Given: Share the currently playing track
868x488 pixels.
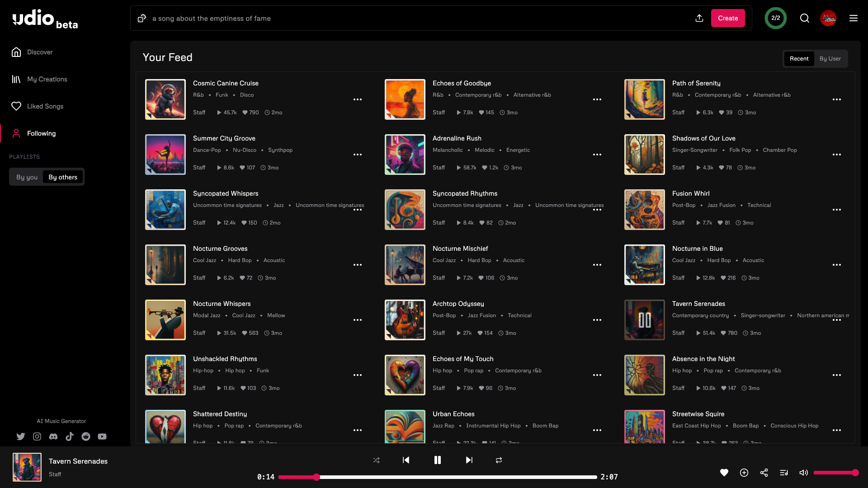Looking at the screenshot, I should 764,473.
